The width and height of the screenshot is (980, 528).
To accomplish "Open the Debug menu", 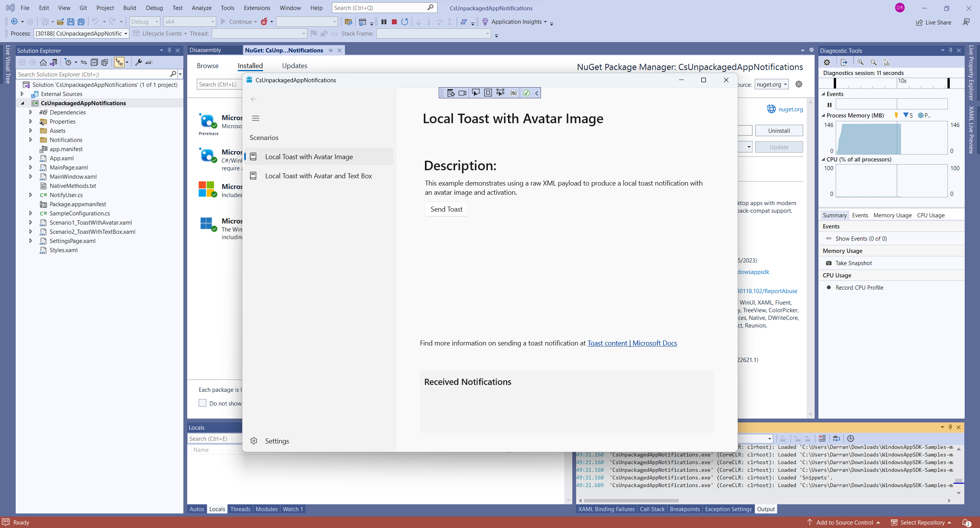I will click(x=154, y=8).
